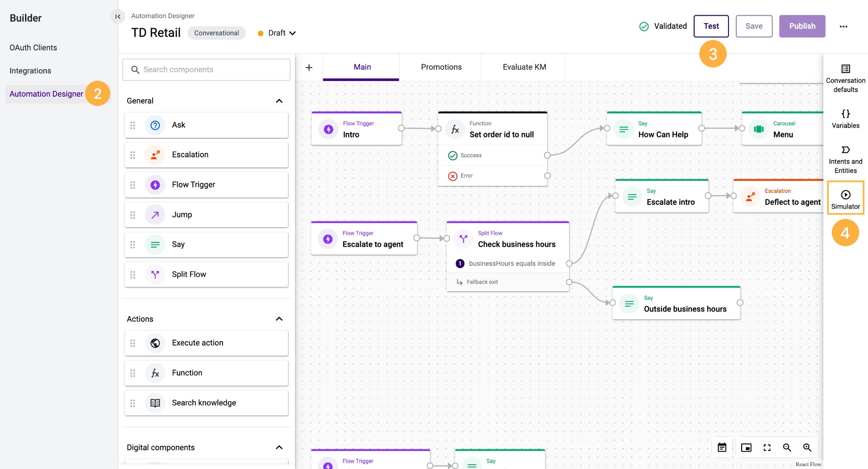
Task: Collapse the General components section
Action: click(279, 101)
